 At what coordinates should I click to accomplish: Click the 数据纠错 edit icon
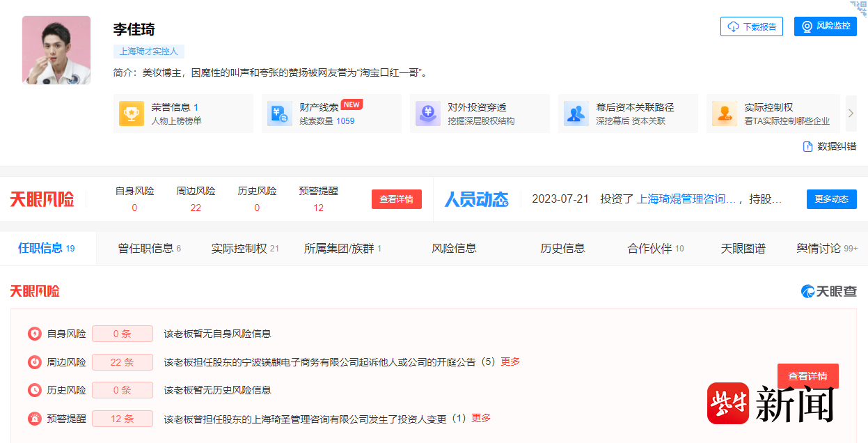pyautogui.click(x=808, y=146)
